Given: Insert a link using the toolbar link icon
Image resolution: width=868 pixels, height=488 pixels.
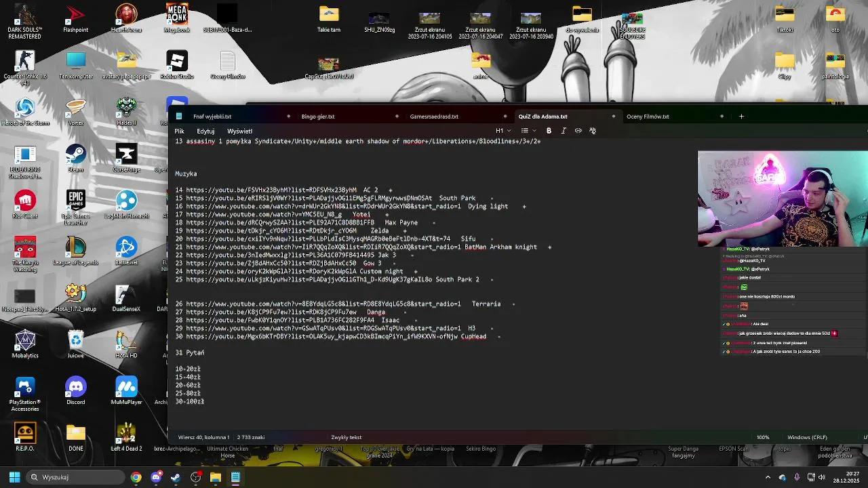Looking at the screenshot, I should click(x=578, y=131).
